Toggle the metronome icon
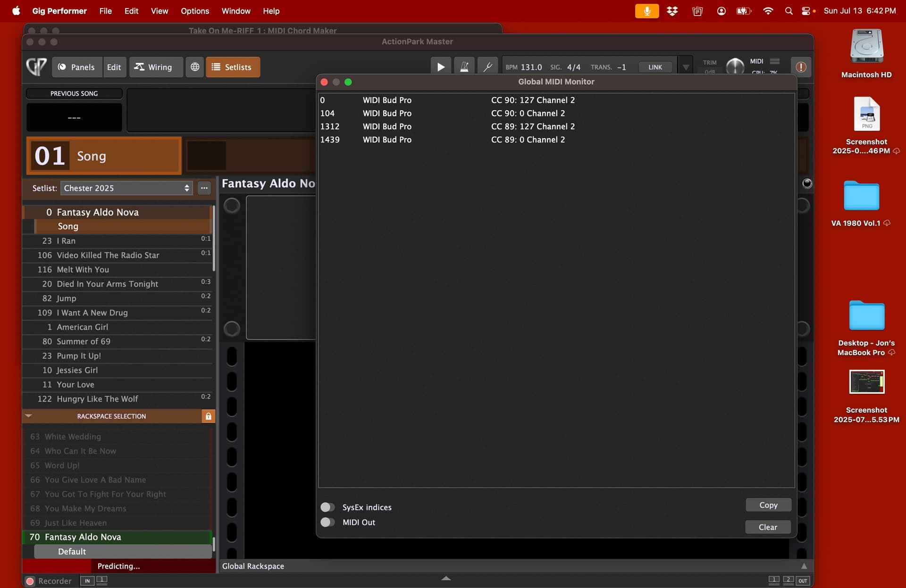This screenshot has height=588, width=906. tap(464, 67)
